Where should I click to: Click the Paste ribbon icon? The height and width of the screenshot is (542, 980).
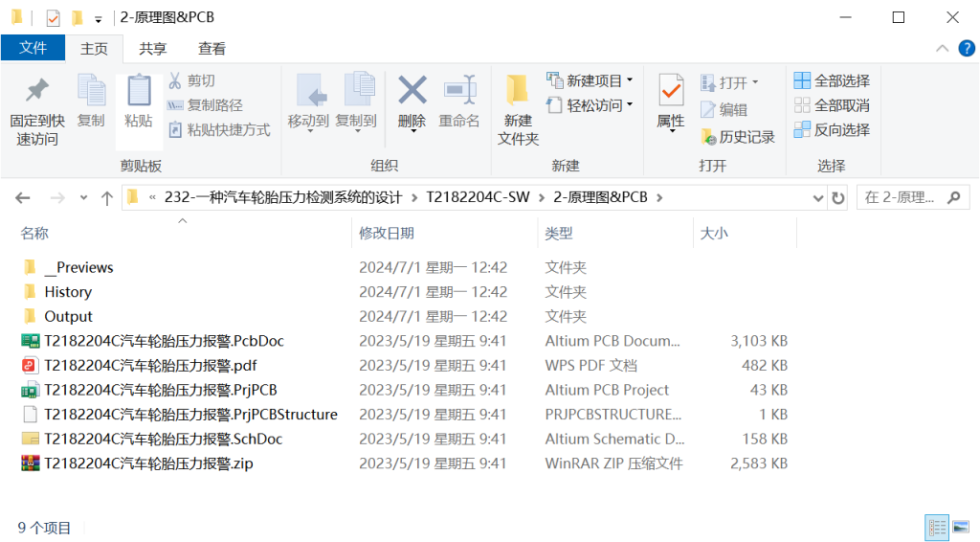coord(139,101)
